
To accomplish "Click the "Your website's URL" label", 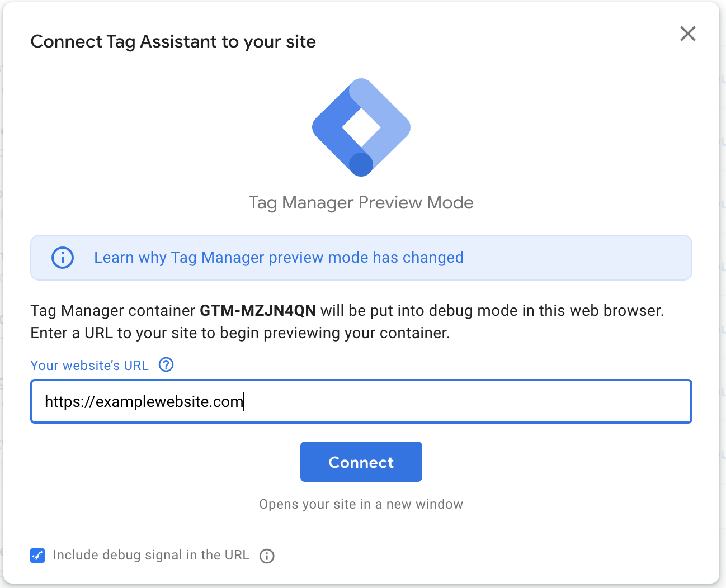I will click(89, 366).
